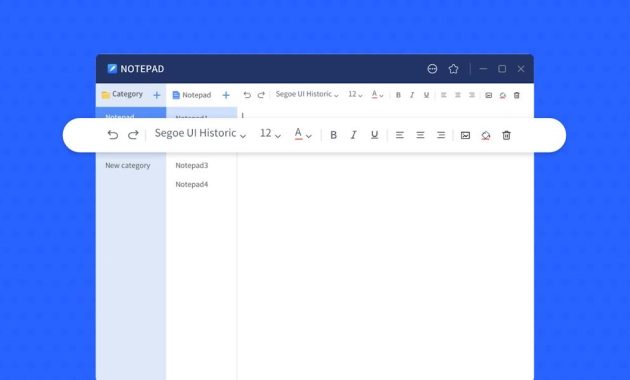This screenshot has height=380, width=630.
Task: Open the font size 12 dropdown in the enlarged toolbar
Action: 270,133
